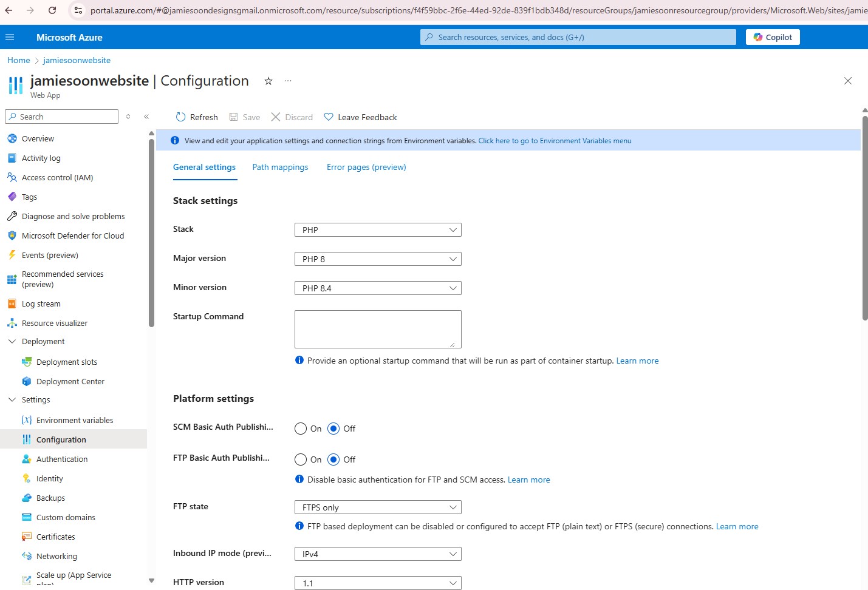Click inside the Startup Command box
The image size is (868, 590).
[377, 329]
